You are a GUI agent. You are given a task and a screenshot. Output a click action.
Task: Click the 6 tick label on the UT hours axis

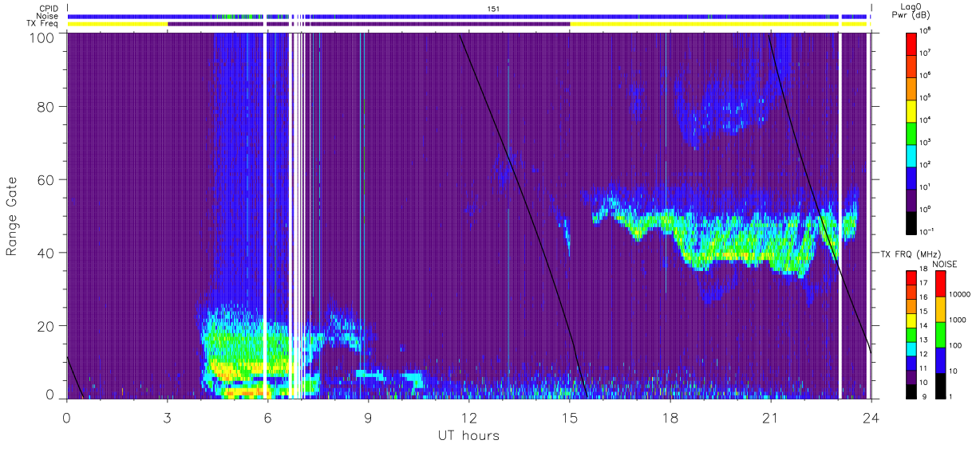pos(267,418)
